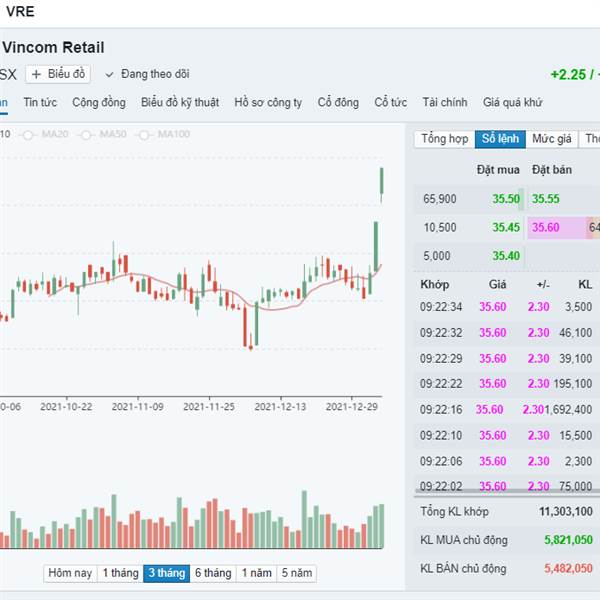Select the matched trade at 09:22:29
The width and height of the screenshot is (600, 600).
506,359
